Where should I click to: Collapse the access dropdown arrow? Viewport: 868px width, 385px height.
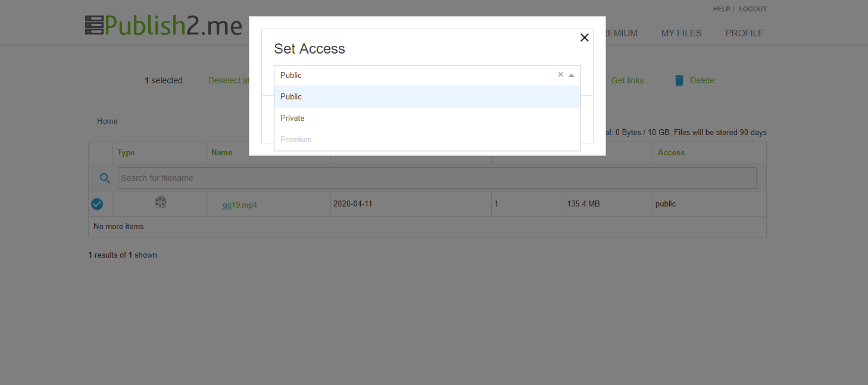[x=572, y=76]
